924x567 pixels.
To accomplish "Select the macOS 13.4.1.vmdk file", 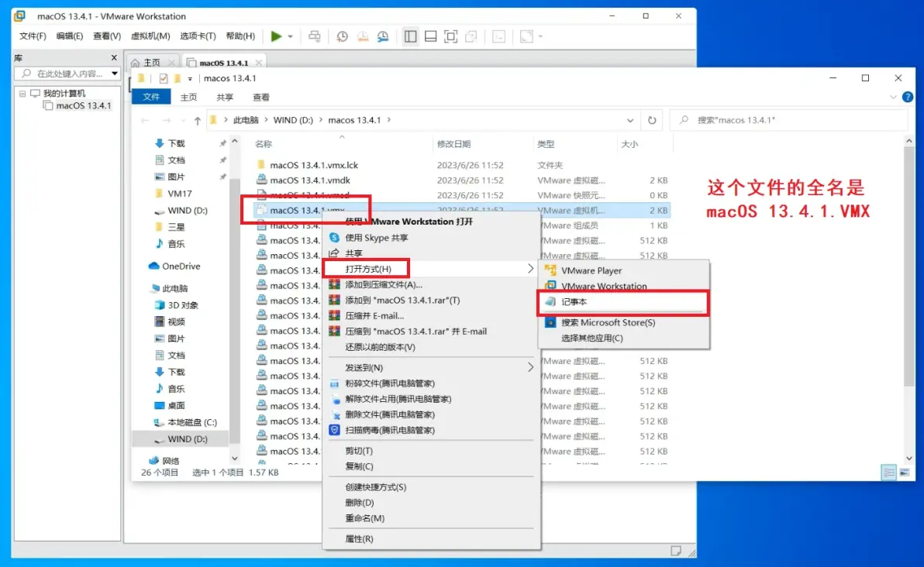I will [310, 180].
